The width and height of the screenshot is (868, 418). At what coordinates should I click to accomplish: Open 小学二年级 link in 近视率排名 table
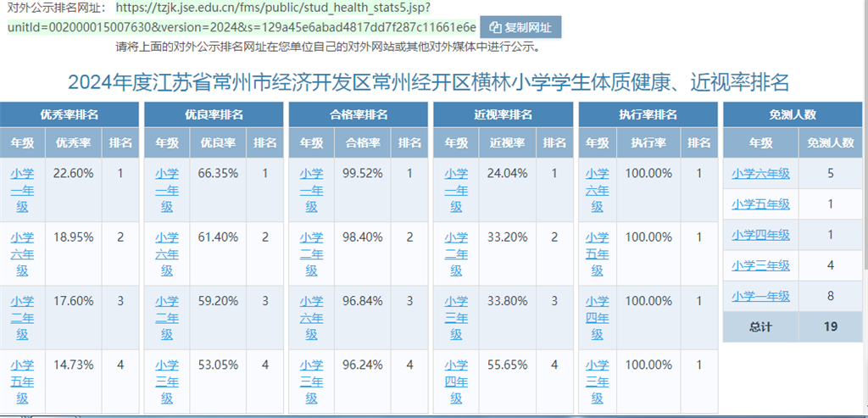click(x=456, y=254)
